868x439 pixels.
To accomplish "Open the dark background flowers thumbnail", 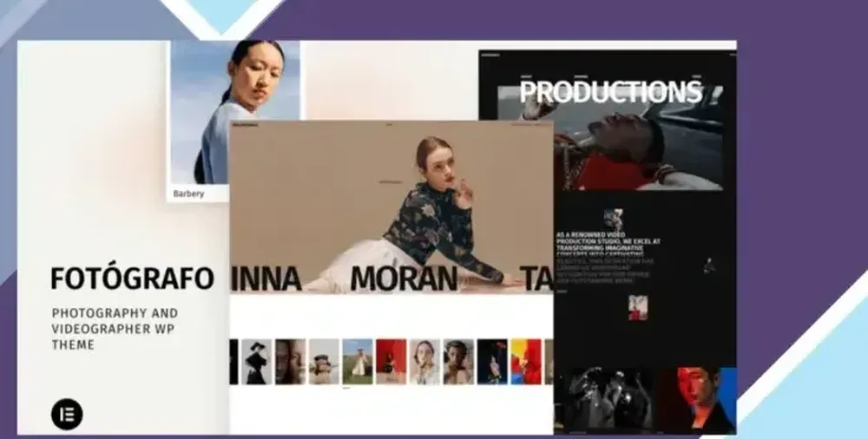I will point(492,362).
